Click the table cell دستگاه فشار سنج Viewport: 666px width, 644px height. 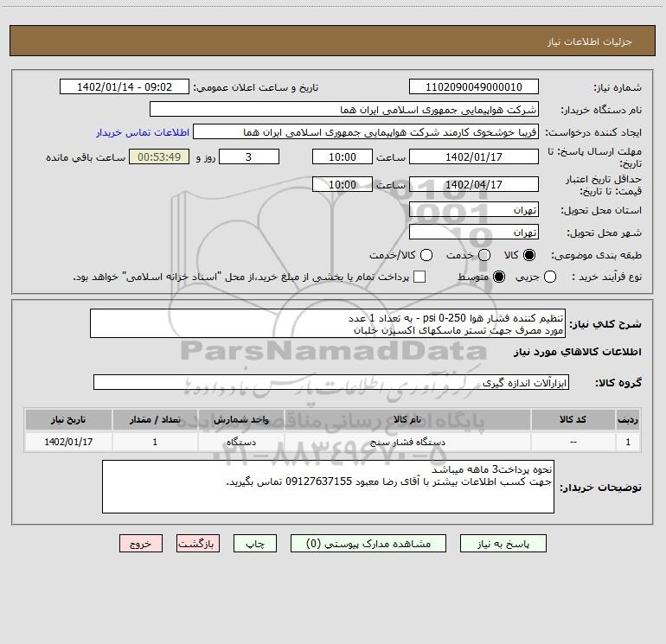(x=407, y=442)
